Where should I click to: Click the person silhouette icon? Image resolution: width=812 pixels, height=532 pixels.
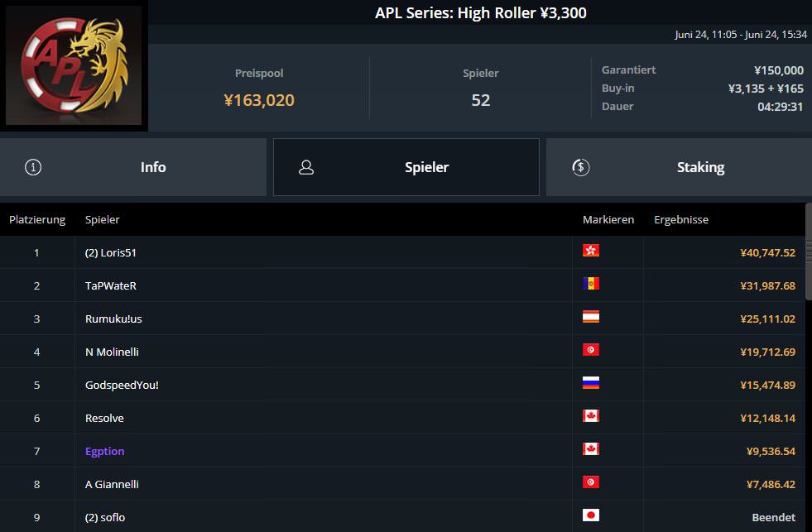pos(306,167)
